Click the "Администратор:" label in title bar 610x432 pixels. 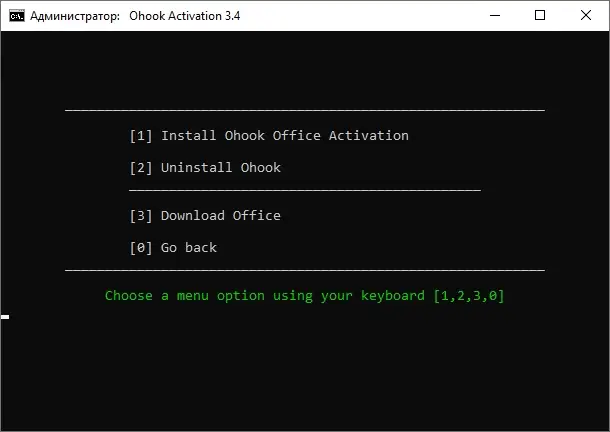pyautogui.click(x=75, y=16)
